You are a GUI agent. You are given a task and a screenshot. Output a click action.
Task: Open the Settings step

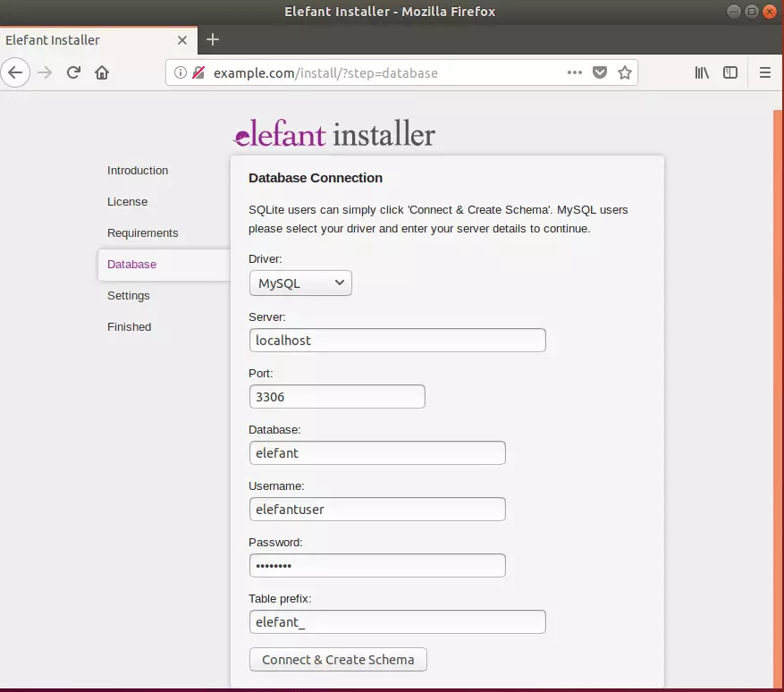point(129,296)
